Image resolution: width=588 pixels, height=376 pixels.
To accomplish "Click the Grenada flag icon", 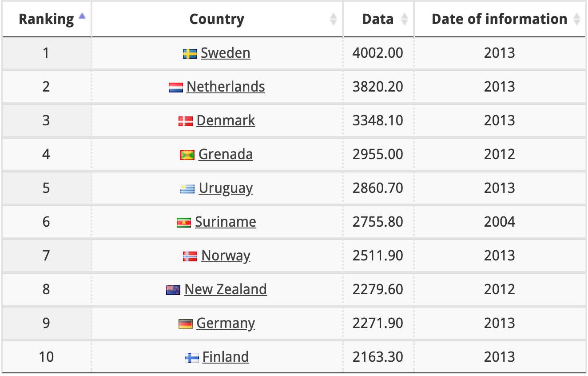I will click(x=187, y=155).
